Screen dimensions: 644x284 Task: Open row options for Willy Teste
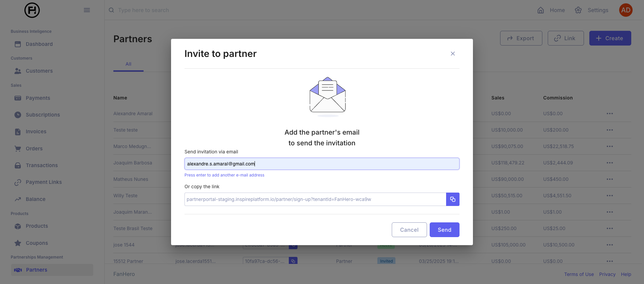pos(610,196)
